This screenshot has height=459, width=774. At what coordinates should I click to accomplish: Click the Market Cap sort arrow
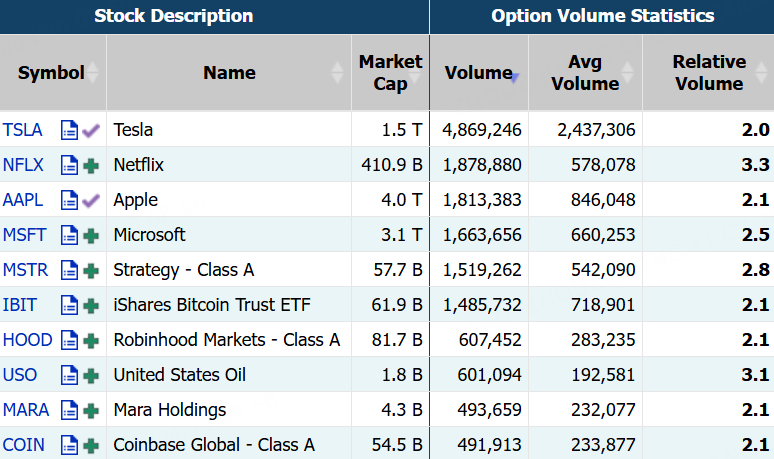(415, 73)
